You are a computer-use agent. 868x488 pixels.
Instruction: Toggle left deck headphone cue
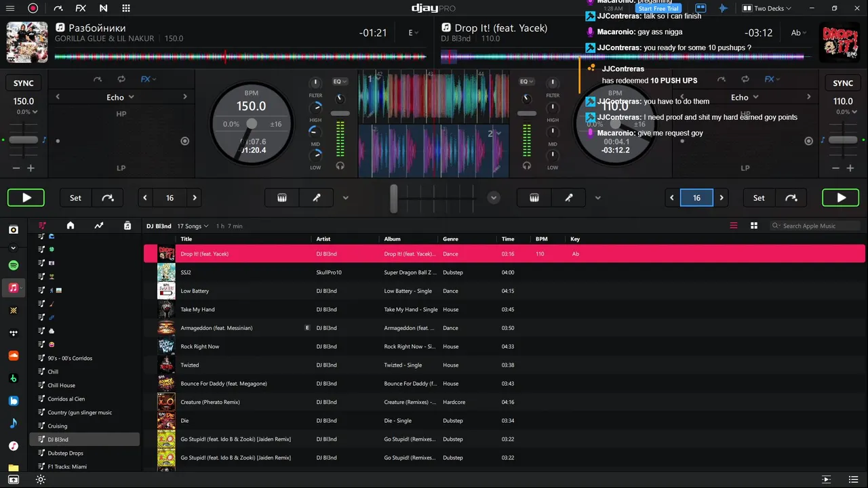coord(340,165)
